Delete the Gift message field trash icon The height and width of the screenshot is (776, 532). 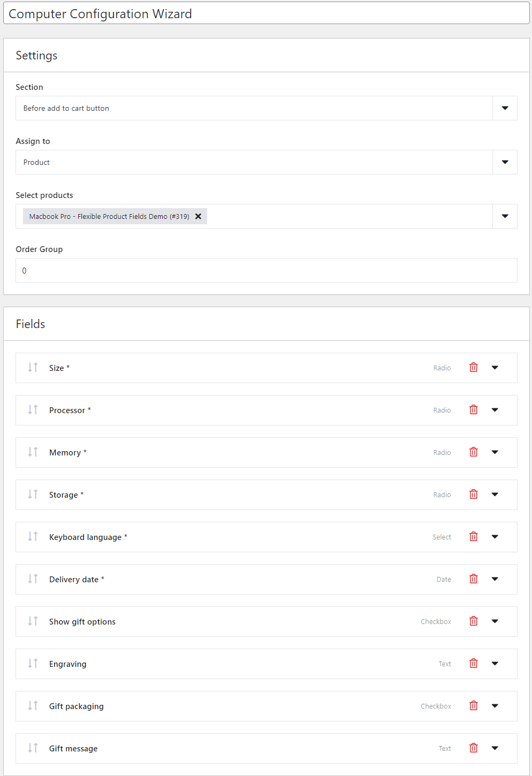(474, 748)
